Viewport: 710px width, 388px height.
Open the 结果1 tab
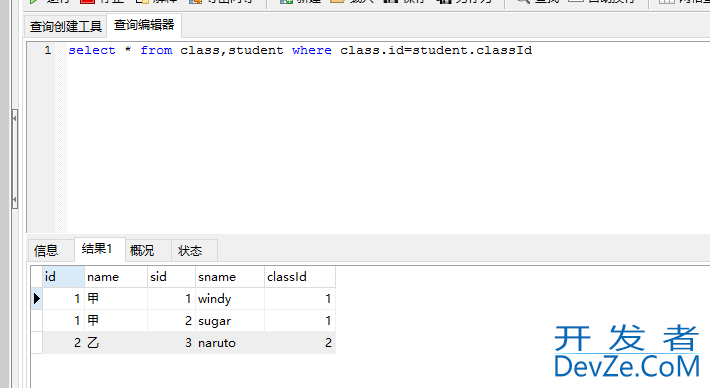[97, 249]
